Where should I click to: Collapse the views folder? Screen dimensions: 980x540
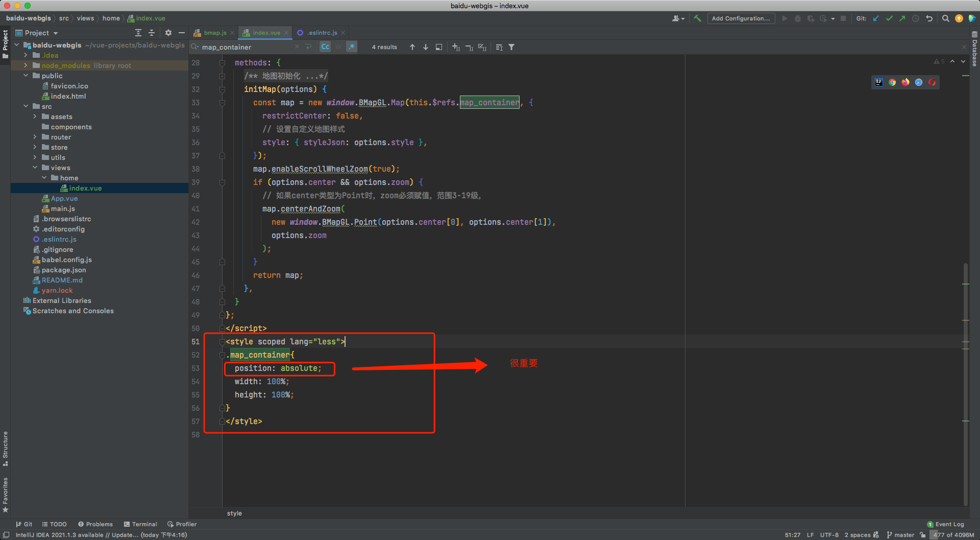pos(35,168)
